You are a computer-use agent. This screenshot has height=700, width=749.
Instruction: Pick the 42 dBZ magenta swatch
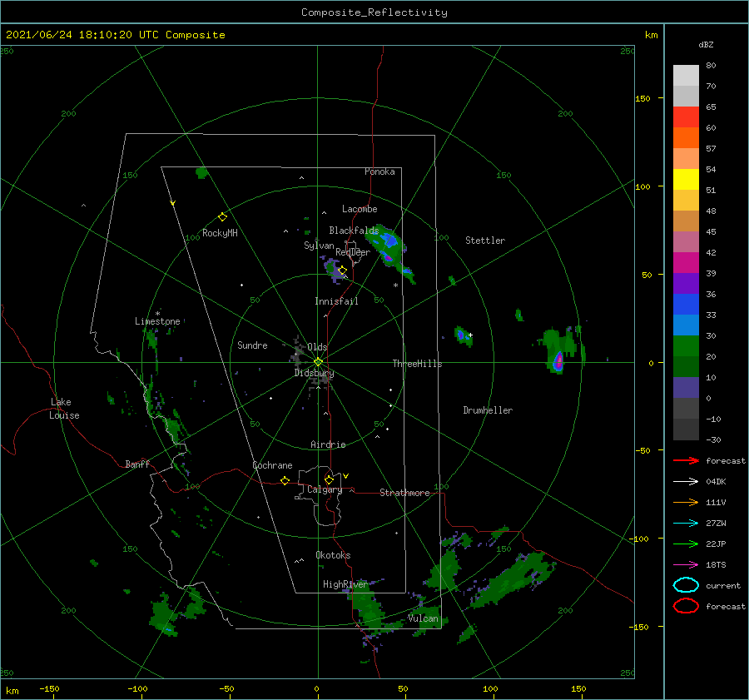click(686, 262)
